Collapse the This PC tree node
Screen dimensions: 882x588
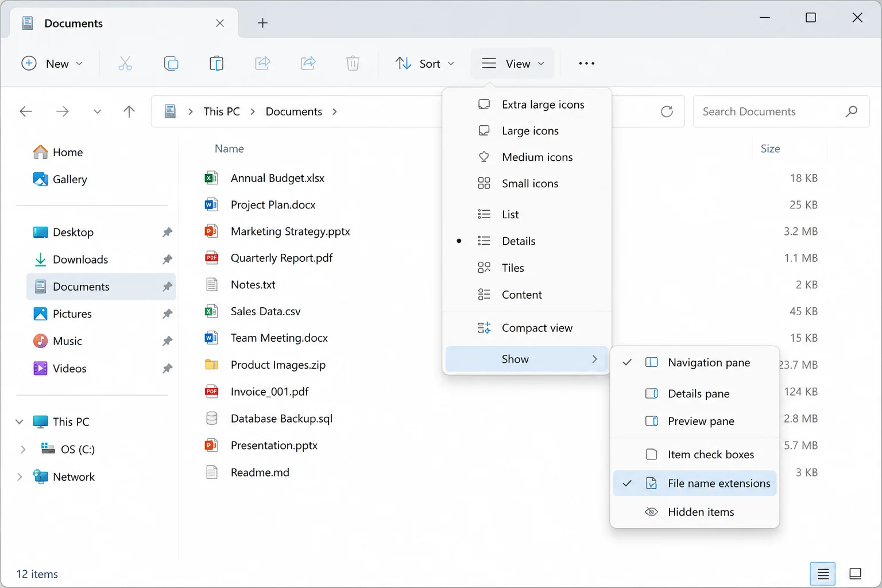pyautogui.click(x=20, y=422)
